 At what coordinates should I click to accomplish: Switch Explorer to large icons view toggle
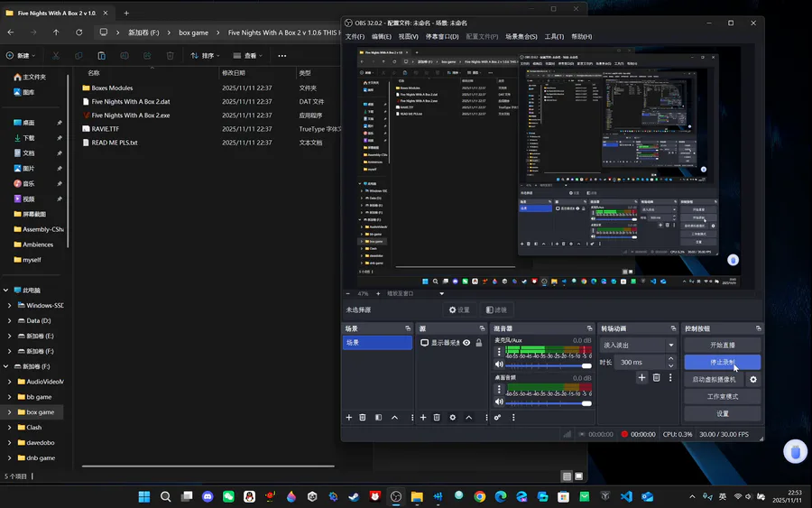[x=579, y=476]
